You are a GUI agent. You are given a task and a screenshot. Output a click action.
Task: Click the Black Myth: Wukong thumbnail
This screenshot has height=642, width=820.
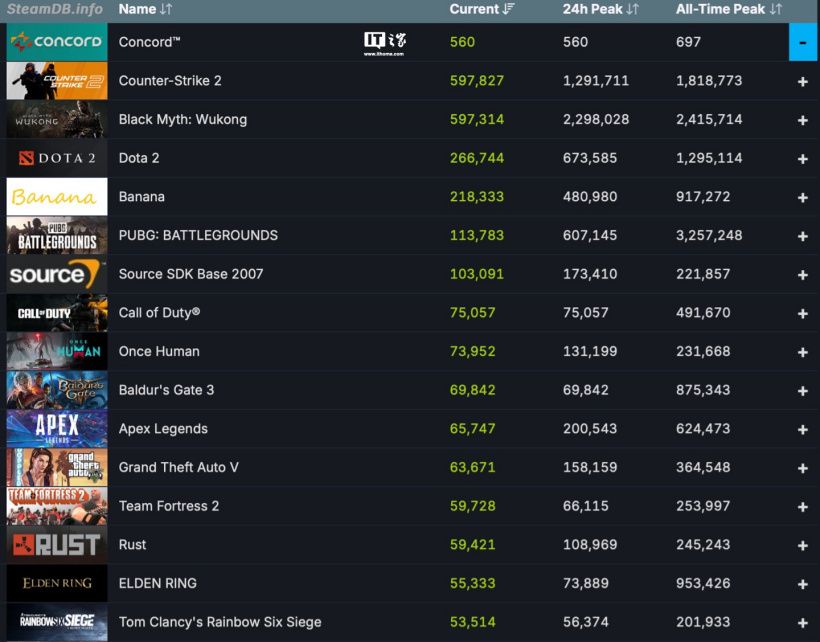point(56,119)
